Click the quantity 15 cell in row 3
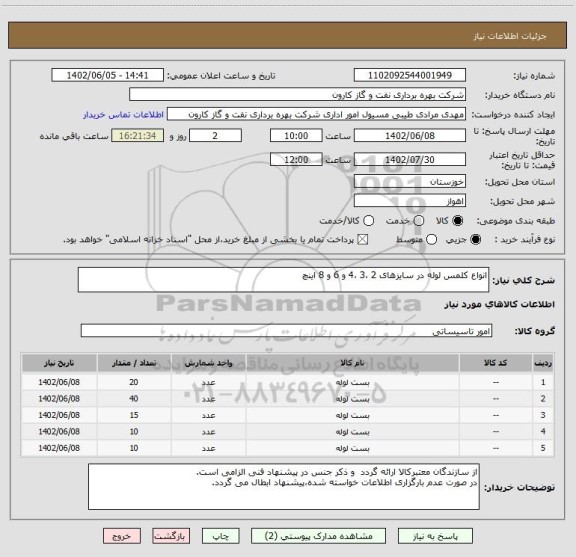 click(134, 415)
